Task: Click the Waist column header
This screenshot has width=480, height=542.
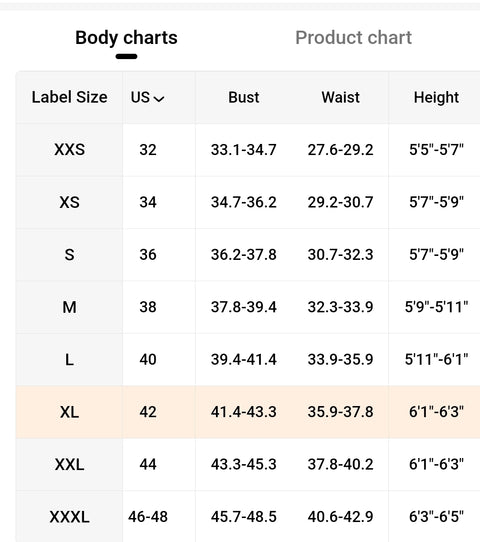Action: [340, 97]
